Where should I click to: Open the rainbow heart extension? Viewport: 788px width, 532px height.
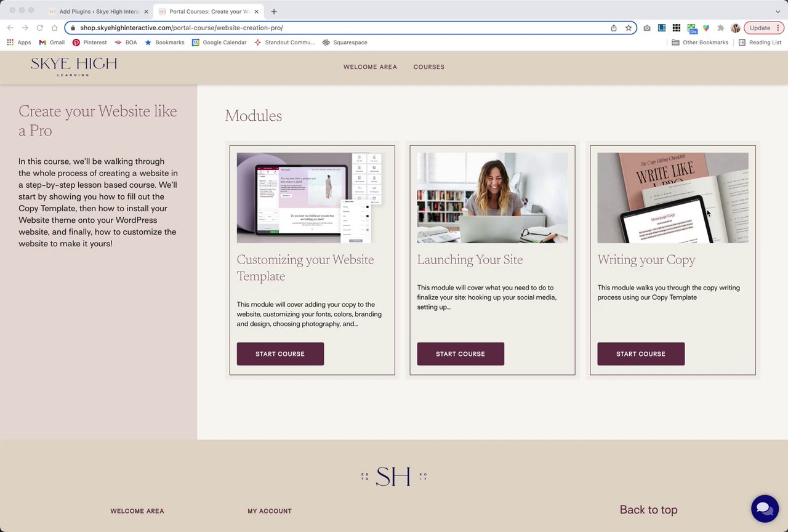[706, 28]
